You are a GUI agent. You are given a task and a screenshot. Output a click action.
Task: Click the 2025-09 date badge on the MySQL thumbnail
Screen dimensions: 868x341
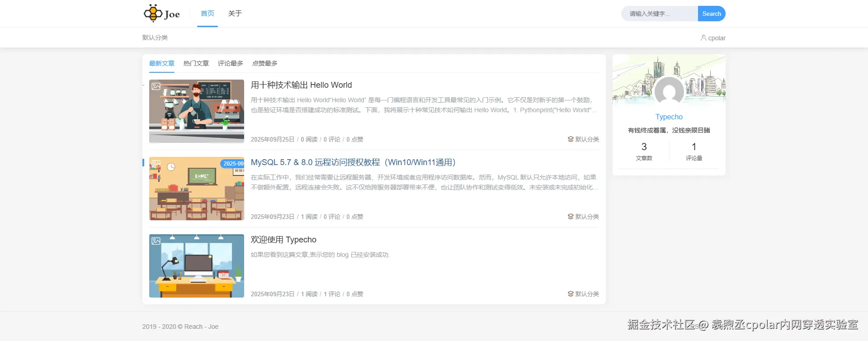pyautogui.click(x=232, y=163)
